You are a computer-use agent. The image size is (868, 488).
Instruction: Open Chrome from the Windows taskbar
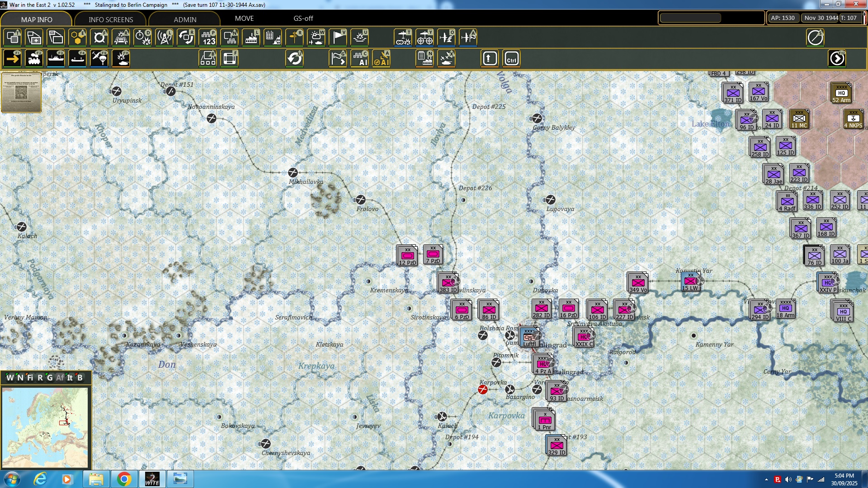point(123,479)
